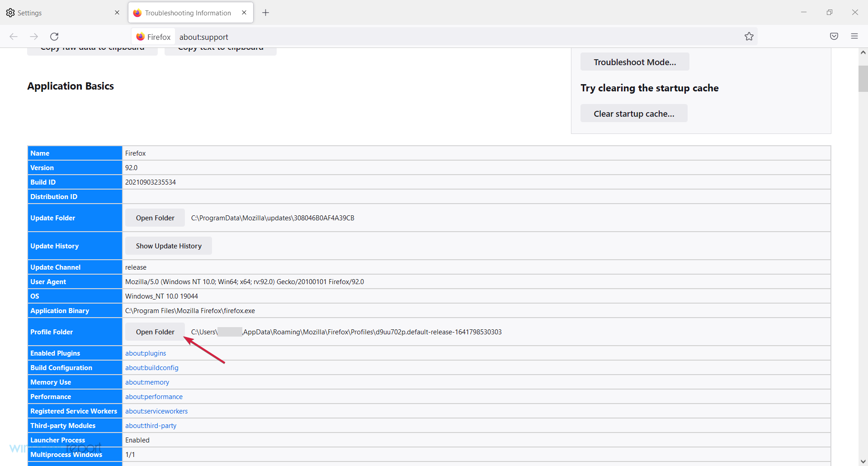This screenshot has height=466, width=868.
Task: Click the back navigation arrow
Action: pyautogui.click(x=14, y=37)
